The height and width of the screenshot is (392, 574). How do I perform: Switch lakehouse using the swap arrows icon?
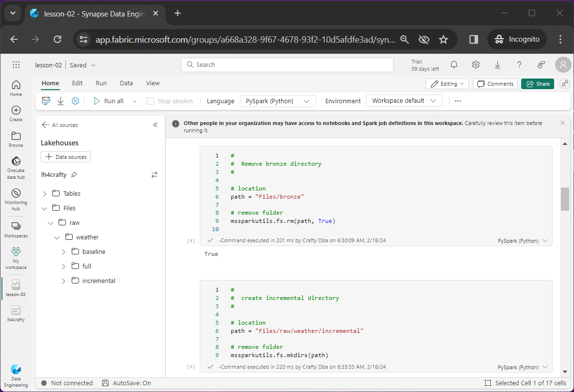(x=154, y=174)
